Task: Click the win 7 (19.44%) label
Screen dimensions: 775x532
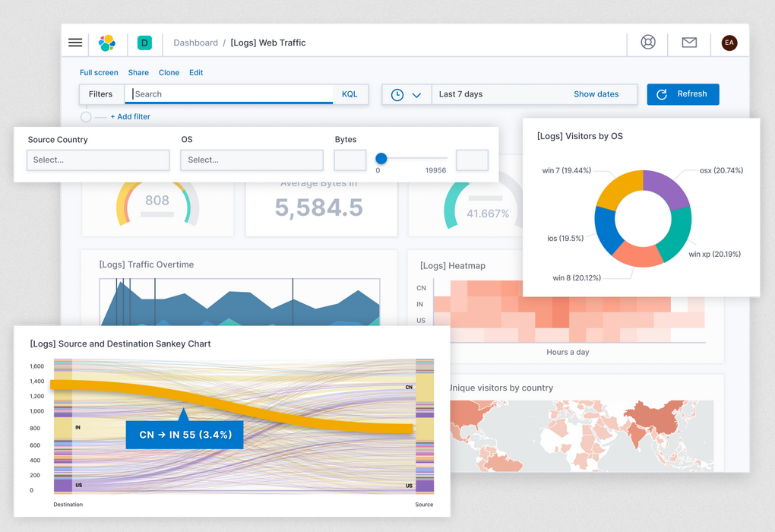Action: [566, 170]
